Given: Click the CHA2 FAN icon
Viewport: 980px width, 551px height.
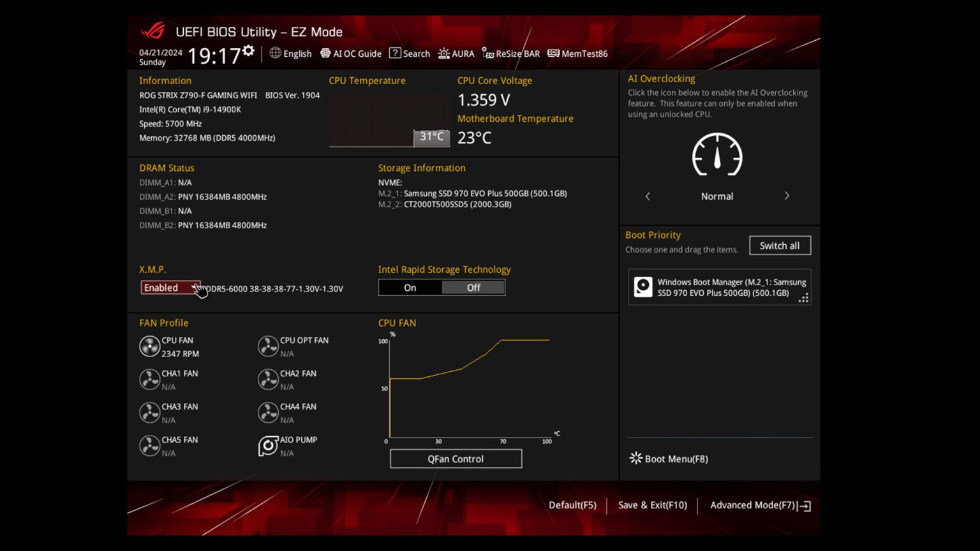Looking at the screenshot, I should (x=268, y=379).
